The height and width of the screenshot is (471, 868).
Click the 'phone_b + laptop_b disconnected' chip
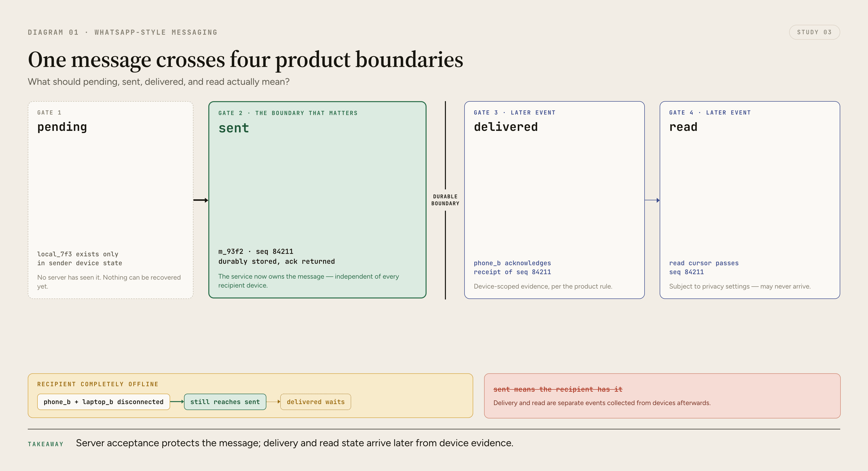click(103, 402)
